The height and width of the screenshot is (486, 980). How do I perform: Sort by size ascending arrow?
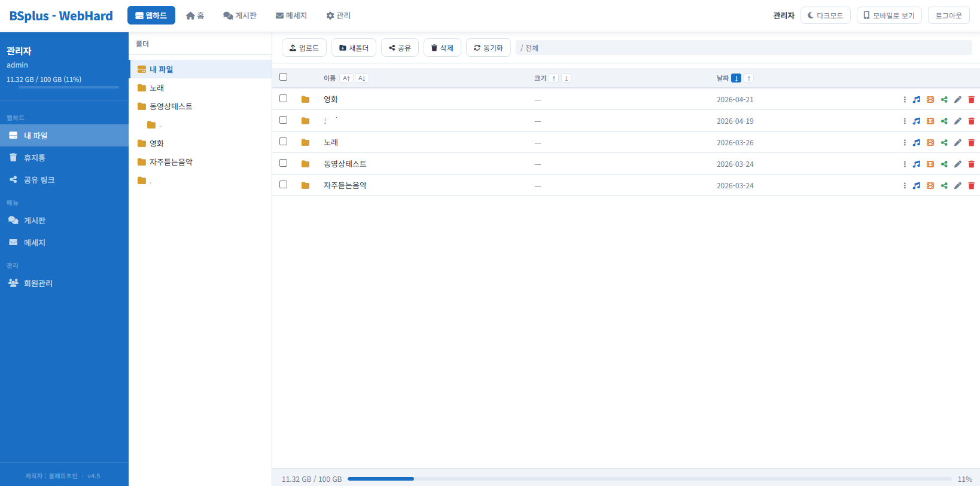[554, 78]
